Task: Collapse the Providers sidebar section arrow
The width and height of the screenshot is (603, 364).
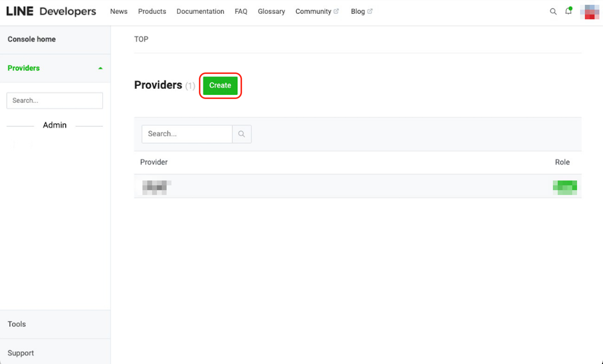Action: point(101,68)
